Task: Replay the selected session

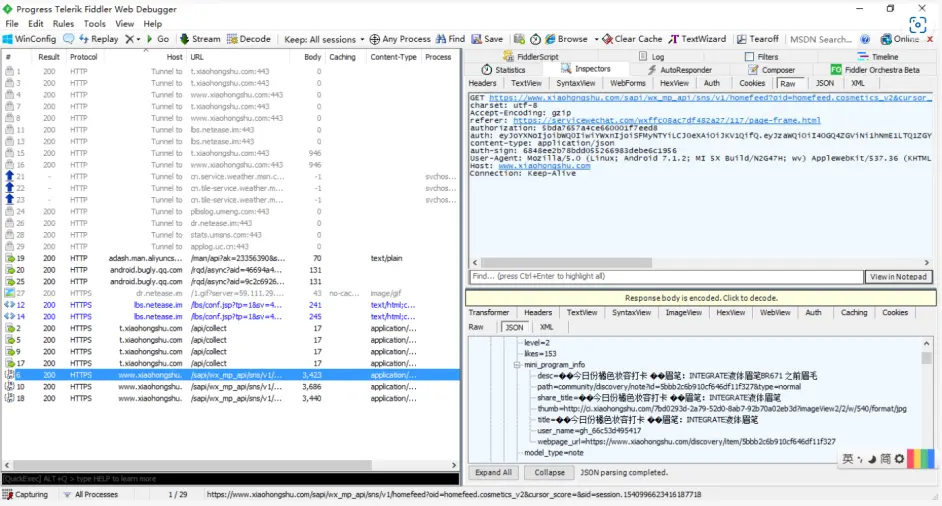Action: pyautogui.click(x=99, y=39)
